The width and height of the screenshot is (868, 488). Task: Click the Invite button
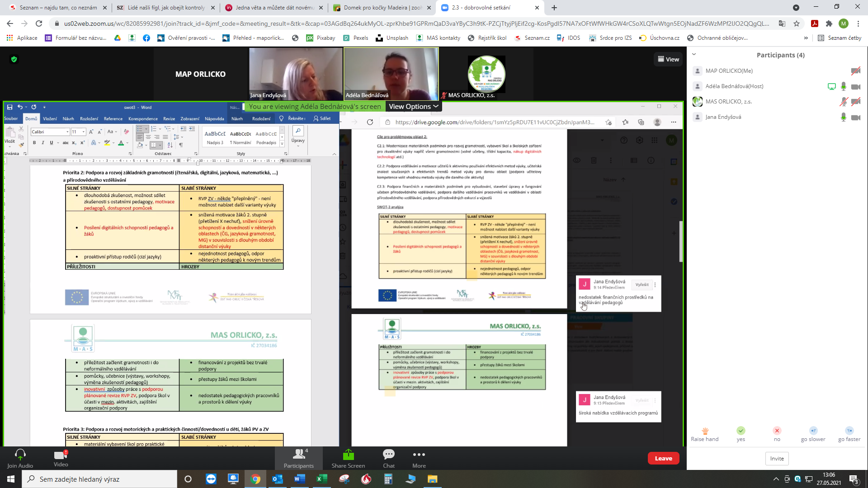(777, 458)
